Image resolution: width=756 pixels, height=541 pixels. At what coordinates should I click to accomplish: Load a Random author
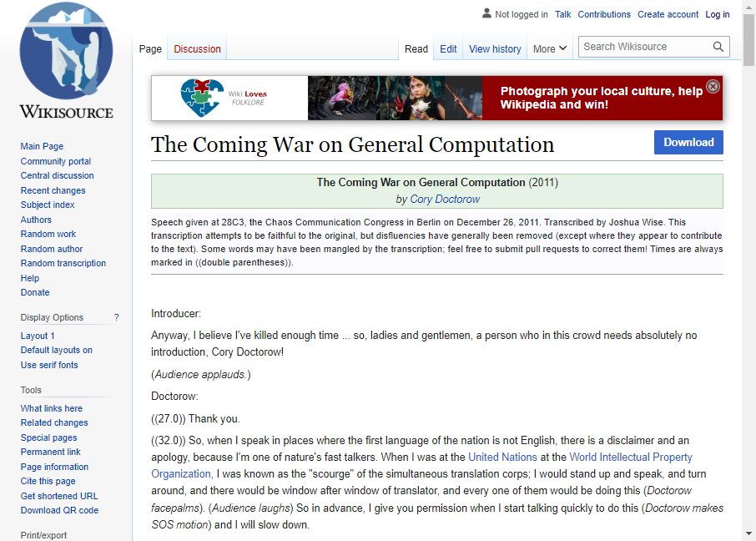(x=52, y=249)
